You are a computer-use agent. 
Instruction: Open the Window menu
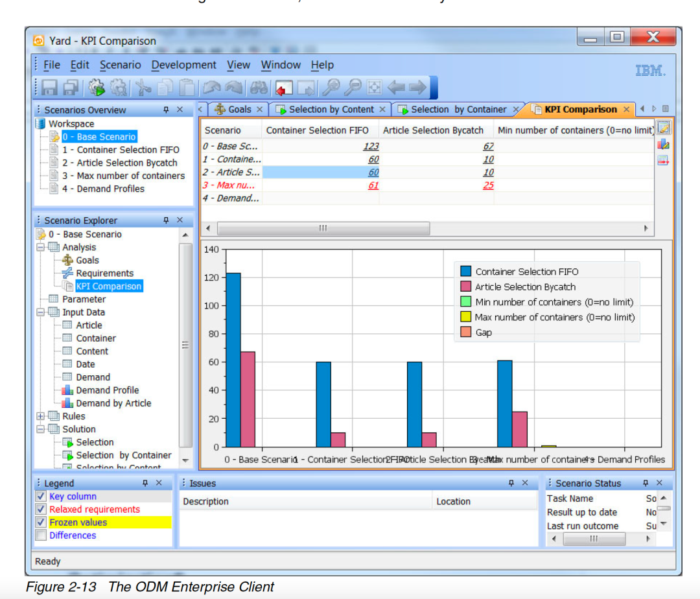pos(281,65)
